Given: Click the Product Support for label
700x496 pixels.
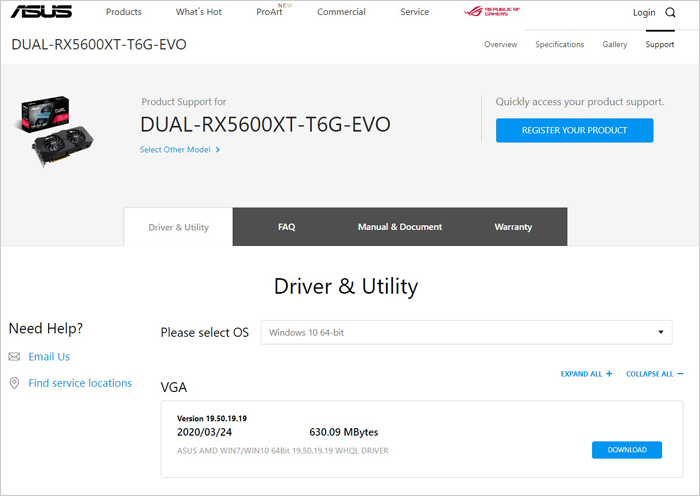Looking at the screenshot, I should tap(184, 102).
